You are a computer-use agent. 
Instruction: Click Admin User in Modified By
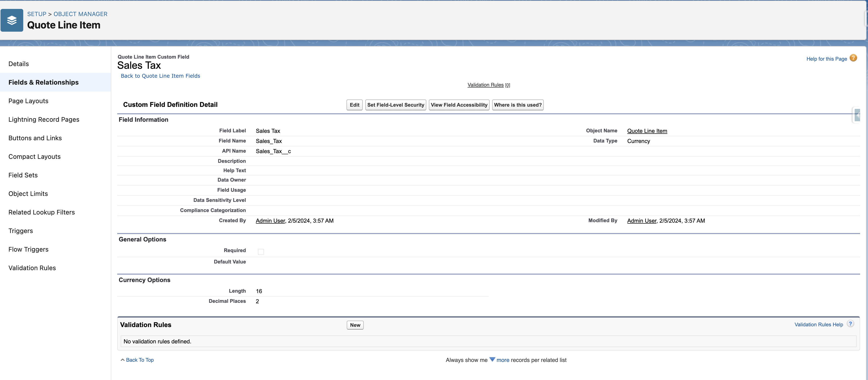click(641, 220)
